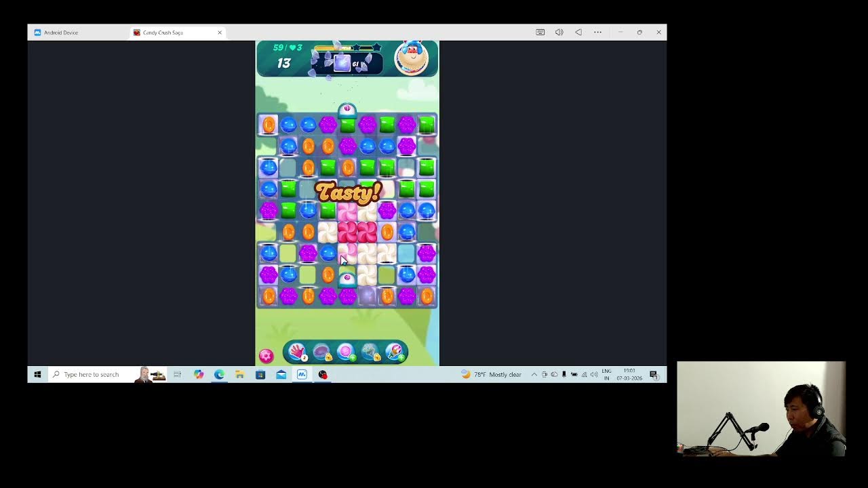Image resolution: width=868 pixels, height=488 pixels.
Task: Select the striped paintbrush booster
Action: (395, 352)
